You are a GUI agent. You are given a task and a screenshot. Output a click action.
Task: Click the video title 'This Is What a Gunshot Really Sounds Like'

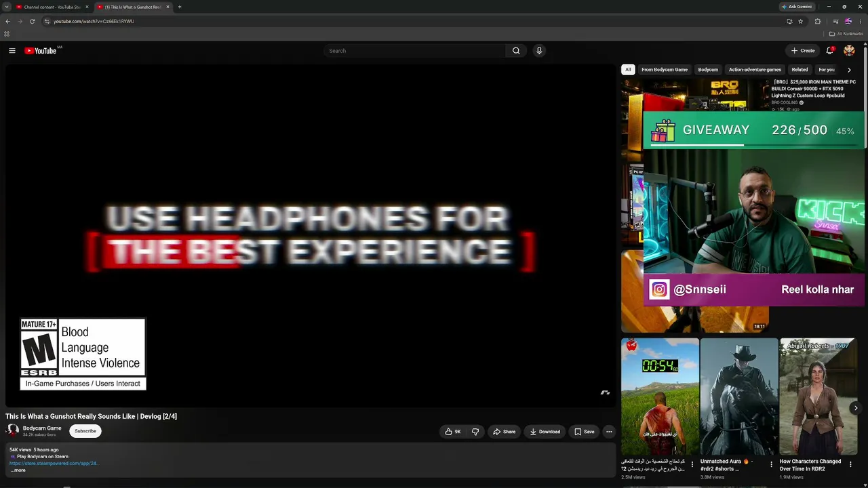click(x=92, y=416)
